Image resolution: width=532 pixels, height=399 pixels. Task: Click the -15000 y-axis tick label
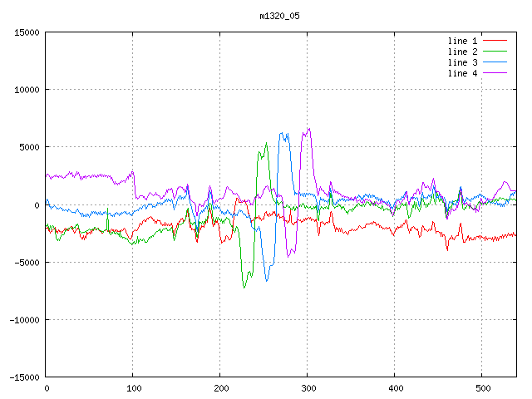pyautogui.click(x=24, y=377)
